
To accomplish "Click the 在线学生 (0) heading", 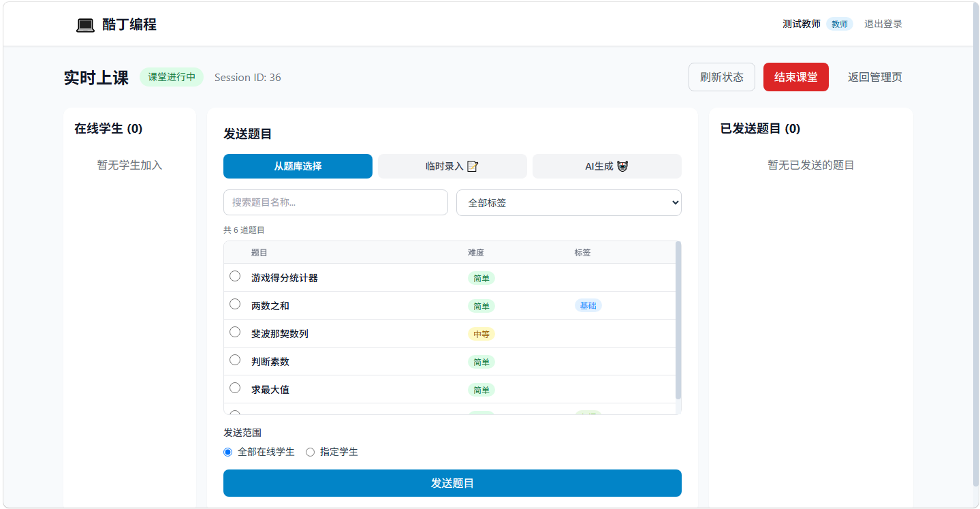I will (108, 129).
